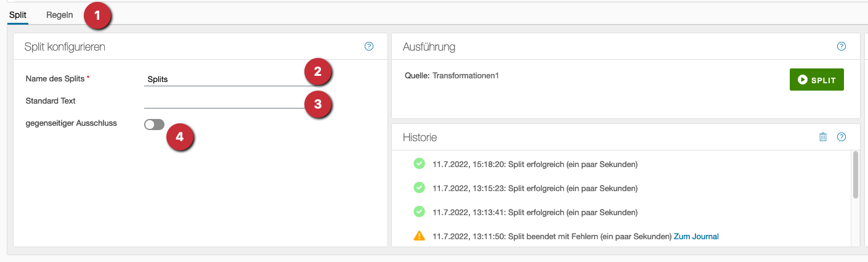Select the Split tab

[18, 14]
